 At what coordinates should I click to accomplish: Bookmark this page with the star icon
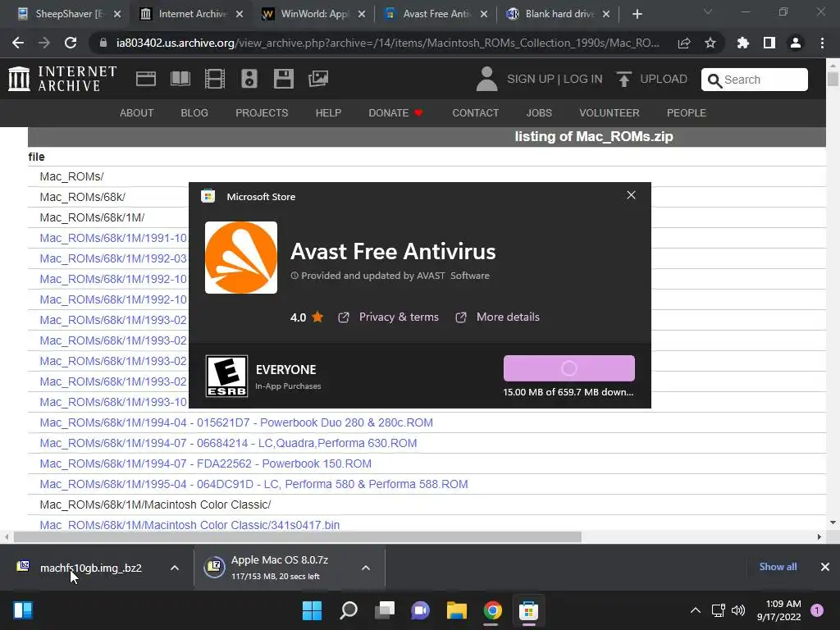(710, 43)
